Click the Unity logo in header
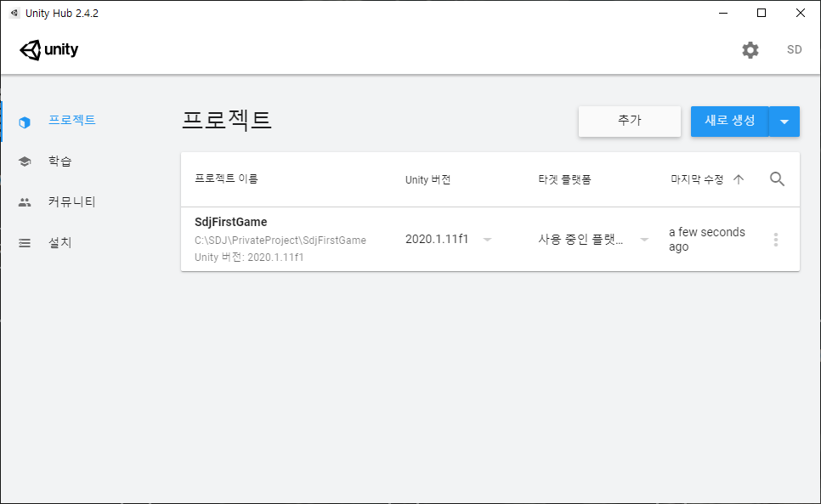Image resolution: width=821 pixels, height=504 pixels. click(x=48, y=49)
